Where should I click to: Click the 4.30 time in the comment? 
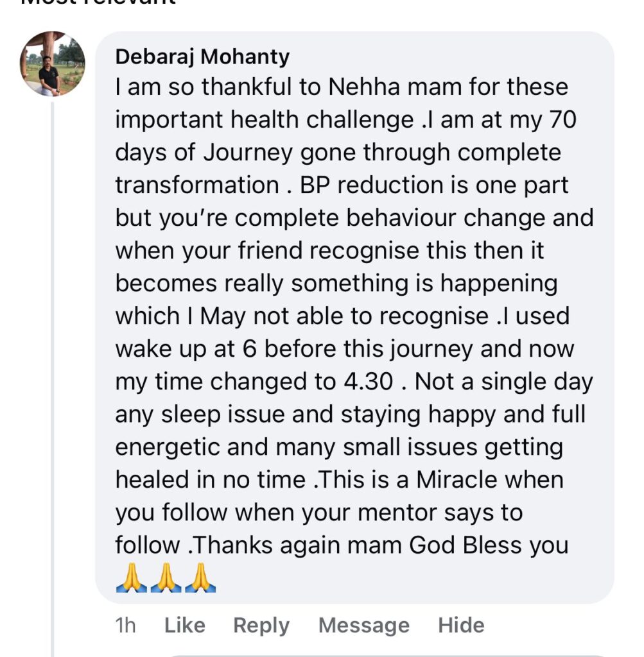(x=365, y=382)
